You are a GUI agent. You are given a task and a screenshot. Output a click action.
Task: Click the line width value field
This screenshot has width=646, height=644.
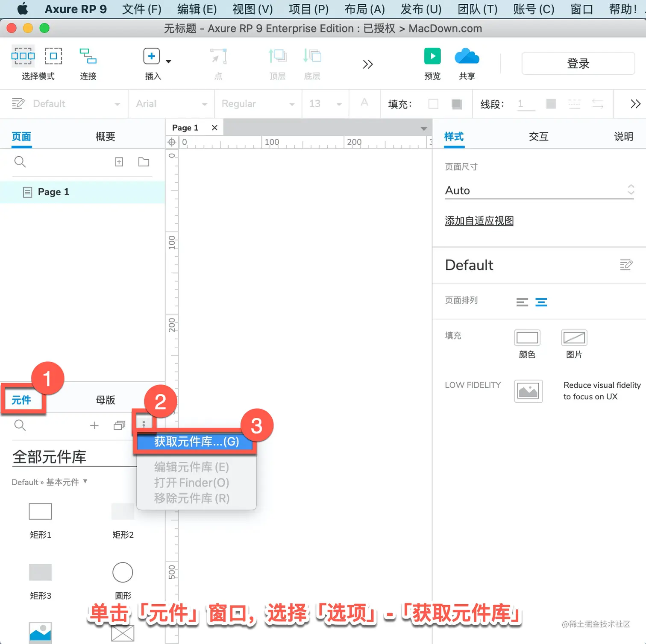(x=526, y=104)
